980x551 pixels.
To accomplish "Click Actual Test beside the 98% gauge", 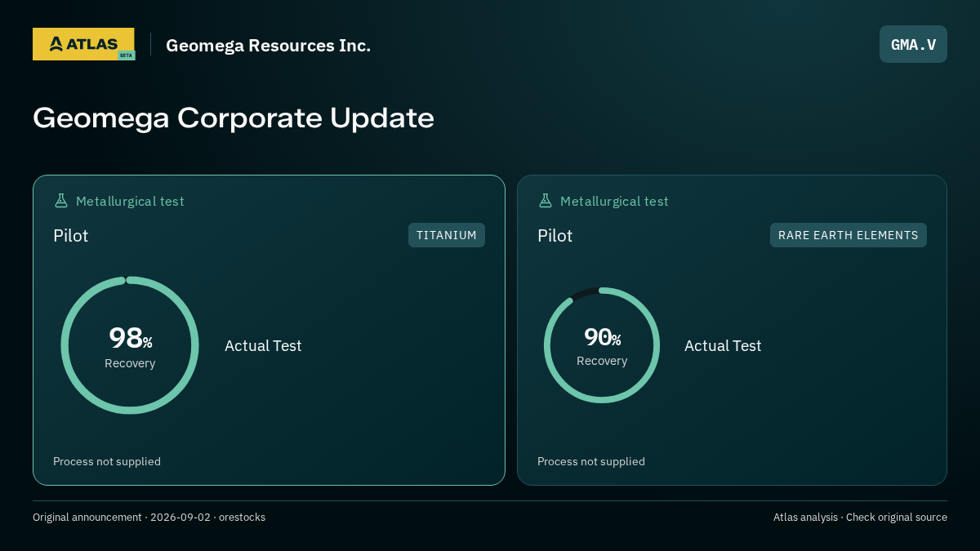I will [263, 345].
